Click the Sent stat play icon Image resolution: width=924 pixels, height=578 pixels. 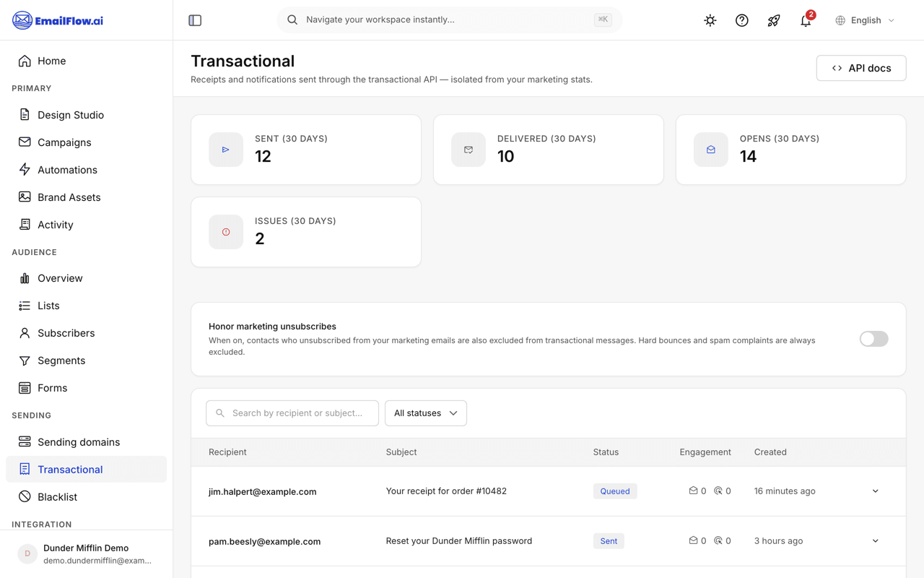click(x=226, y=150)
